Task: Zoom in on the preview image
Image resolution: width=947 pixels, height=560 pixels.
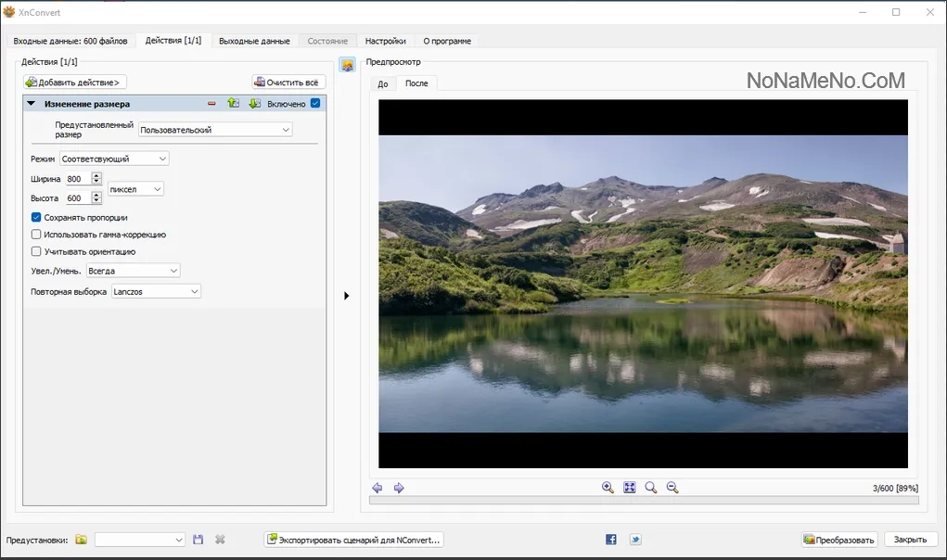Action: click(x=608, y=487)
